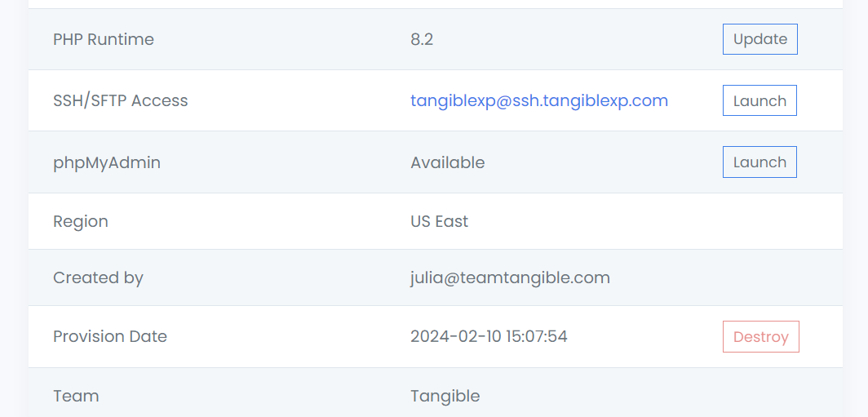Click empty action cell in Created by row
Viewport: 868px width, 417px height.
point(759,277)
